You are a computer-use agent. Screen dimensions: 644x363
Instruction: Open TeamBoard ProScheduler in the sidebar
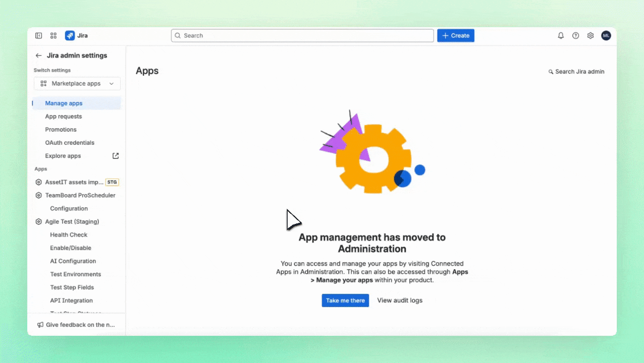(x=80, y=195)
